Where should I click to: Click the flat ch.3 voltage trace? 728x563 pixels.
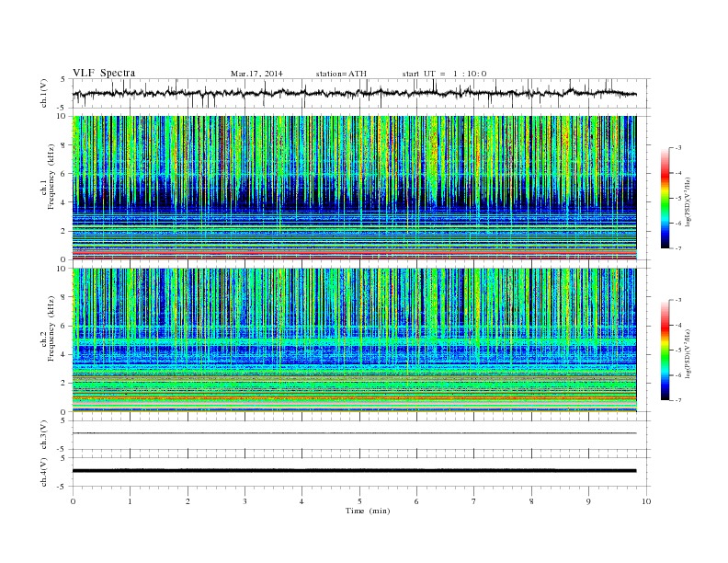tap(354, 433)
